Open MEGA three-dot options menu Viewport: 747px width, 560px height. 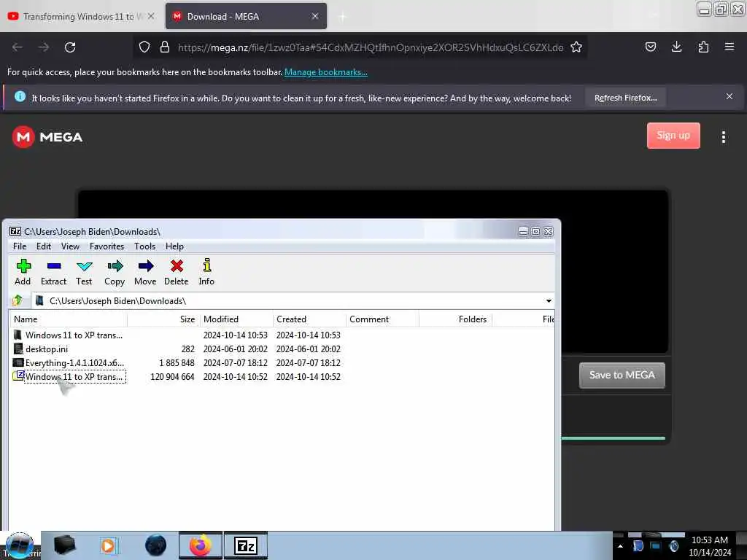coord(723,137)
